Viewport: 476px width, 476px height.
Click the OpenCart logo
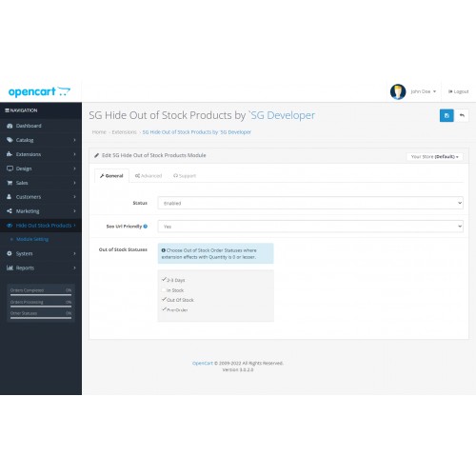click(x=39, y=91)
